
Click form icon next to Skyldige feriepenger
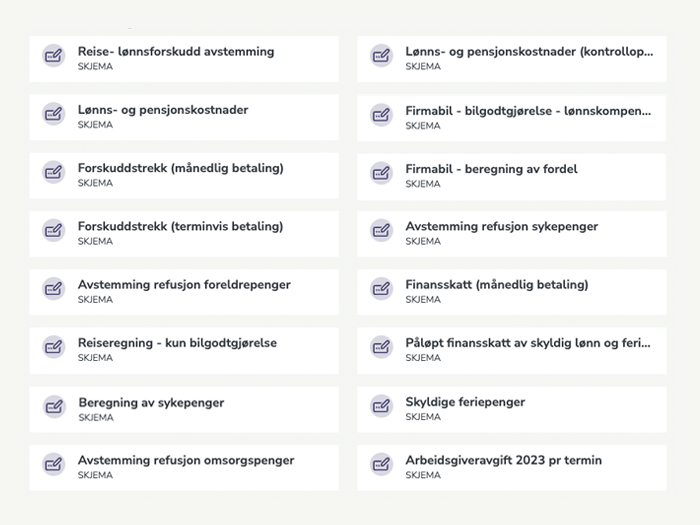381,407
